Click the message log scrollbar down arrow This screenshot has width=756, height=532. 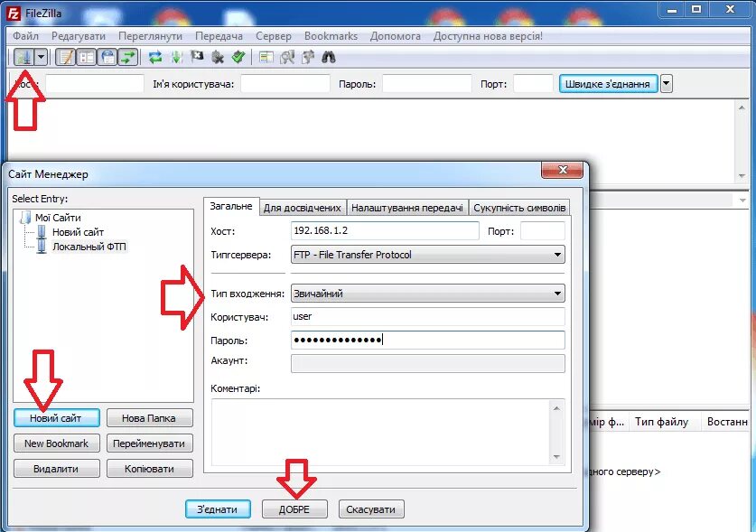pyautogui.click(x=742, y=176)
